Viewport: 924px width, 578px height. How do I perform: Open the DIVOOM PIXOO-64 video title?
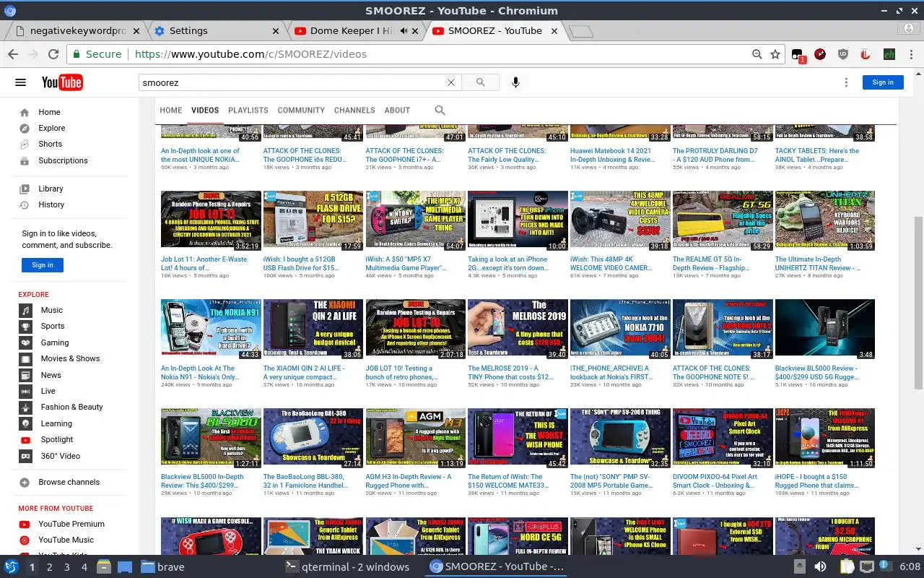point(715,480)
